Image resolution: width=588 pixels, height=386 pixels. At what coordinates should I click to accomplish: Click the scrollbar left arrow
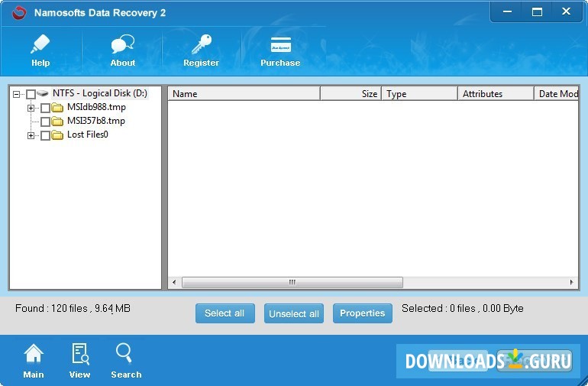tap(174, 282)
